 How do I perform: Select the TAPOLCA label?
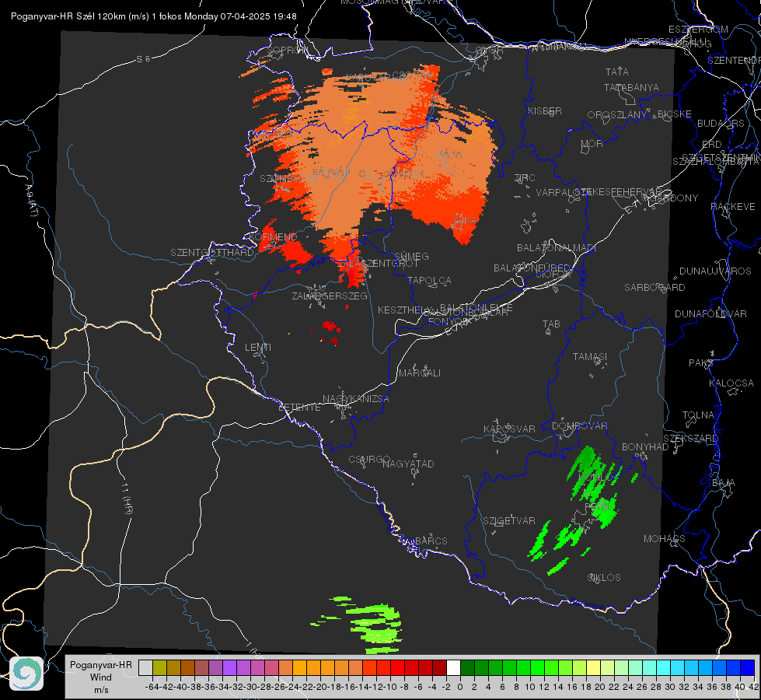430,280
